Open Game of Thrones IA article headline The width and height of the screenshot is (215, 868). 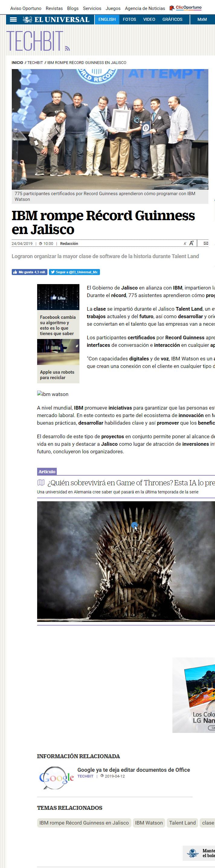[x=131, y=483]
